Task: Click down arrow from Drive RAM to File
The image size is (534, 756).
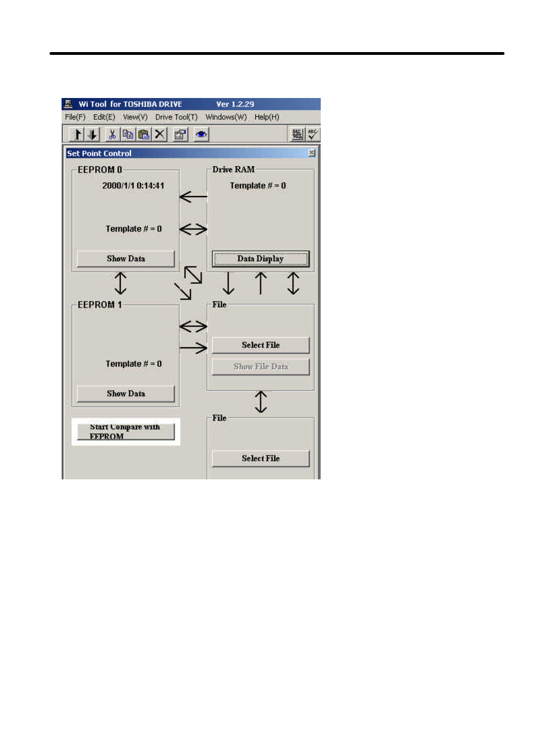Action: coord(228,283)
